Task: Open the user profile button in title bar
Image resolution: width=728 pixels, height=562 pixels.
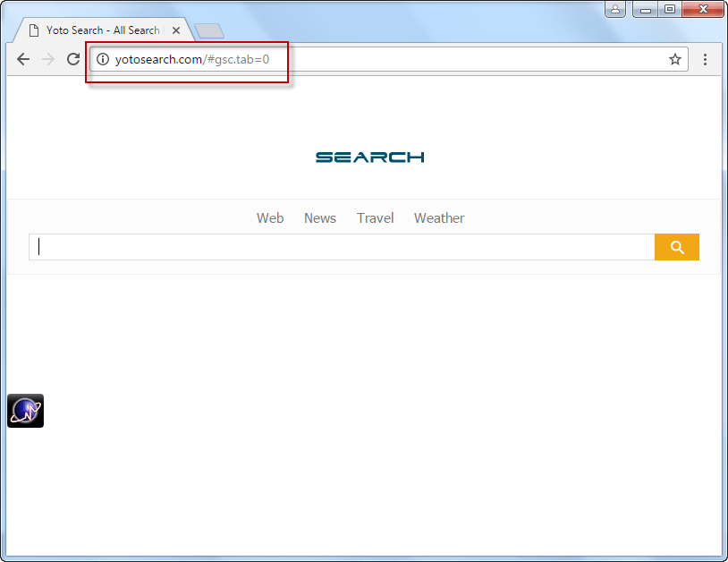Action: [615, 9]
